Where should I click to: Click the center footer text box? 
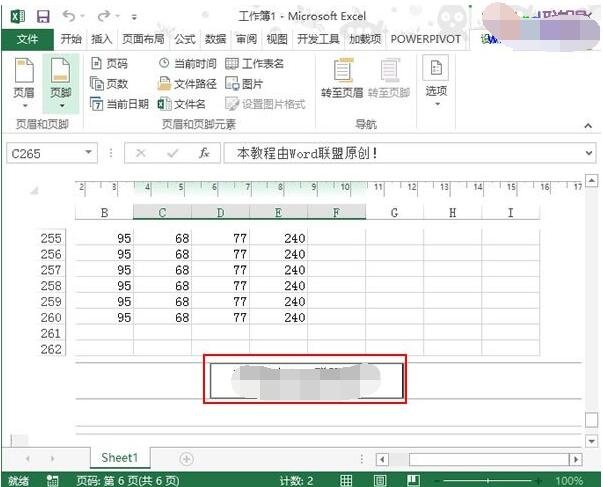click(306, 381)
